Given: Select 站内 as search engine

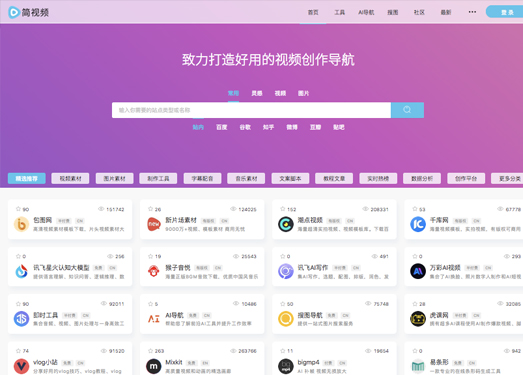Looking at the screenshot, I should [198, 127].
